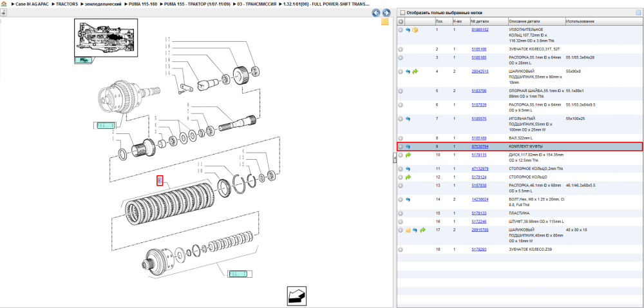Click the yellow package icon for part 81865152

(x=415, y=30)
